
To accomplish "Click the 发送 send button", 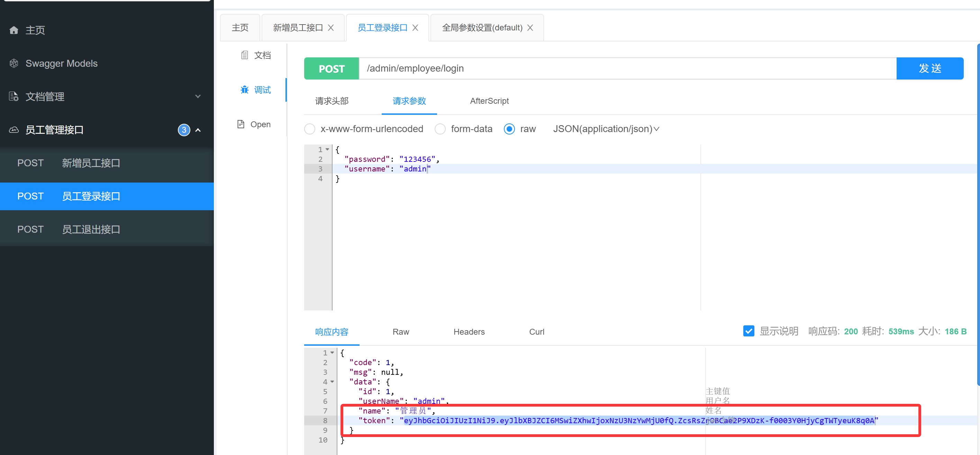I will tap(930, 68).
